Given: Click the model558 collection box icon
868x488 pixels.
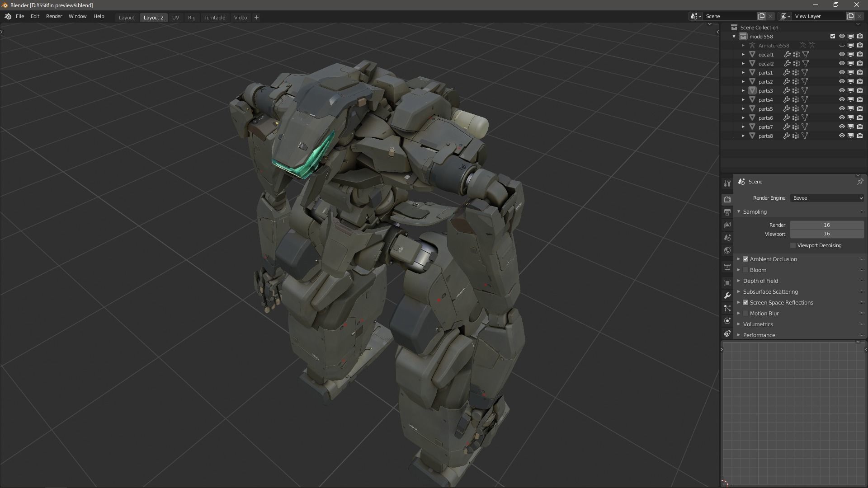Looking at the screenshot, I should point(743,36).
